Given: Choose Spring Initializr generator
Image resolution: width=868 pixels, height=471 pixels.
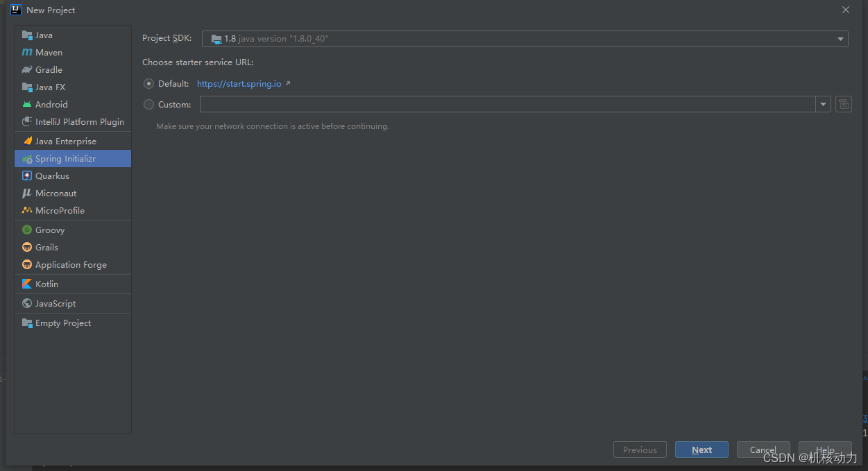Looking at the screenshot, I should pyautogui.click(x=73, y=159).
